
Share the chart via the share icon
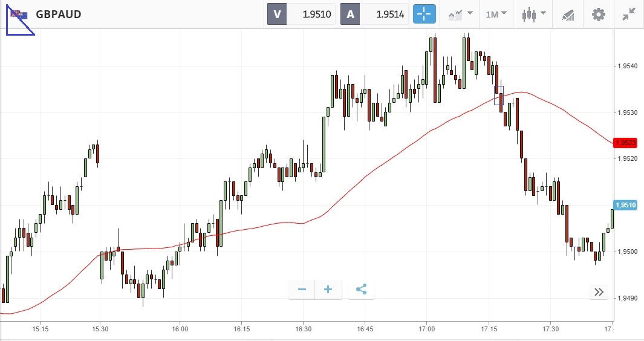(x=361, y=290)
